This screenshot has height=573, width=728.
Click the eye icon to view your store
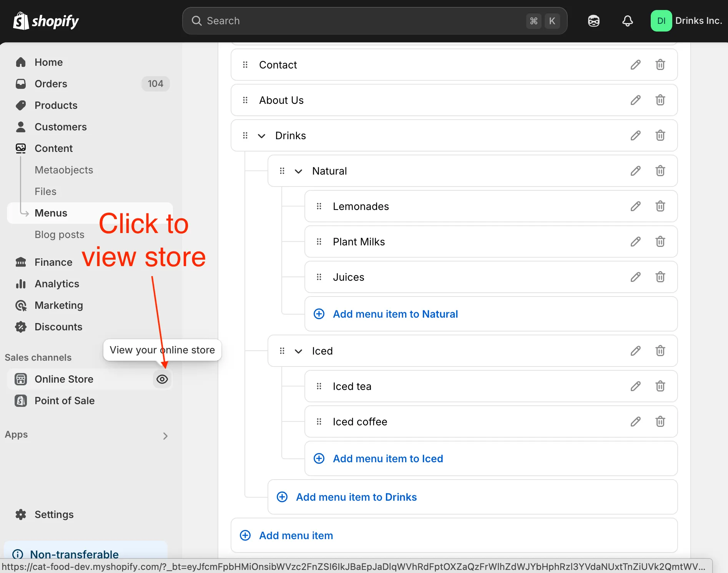162,379
